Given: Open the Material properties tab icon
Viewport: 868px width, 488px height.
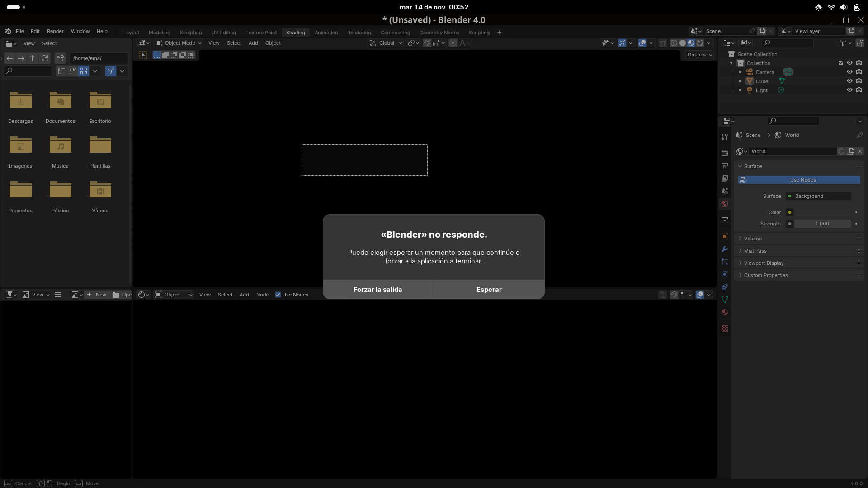Looking at the screenshot, I should point(725,312).
